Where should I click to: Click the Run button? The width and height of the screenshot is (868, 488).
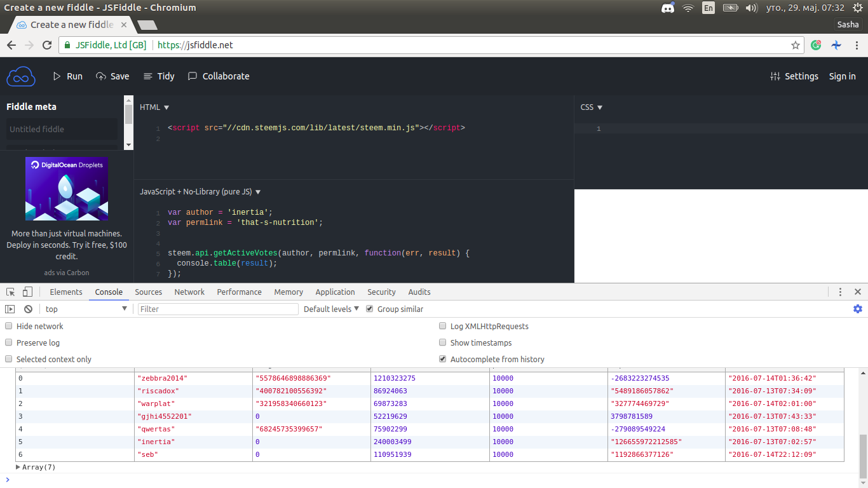(68, 76)
